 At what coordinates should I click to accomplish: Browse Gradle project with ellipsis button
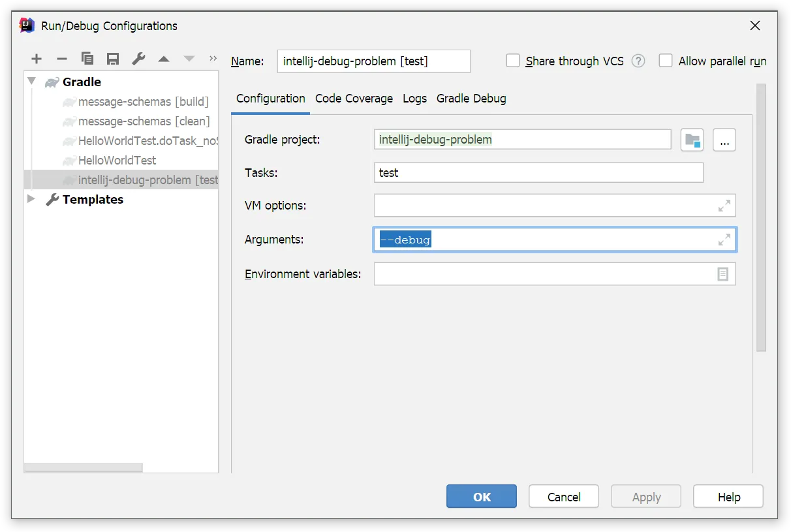[x=724, y=140]
